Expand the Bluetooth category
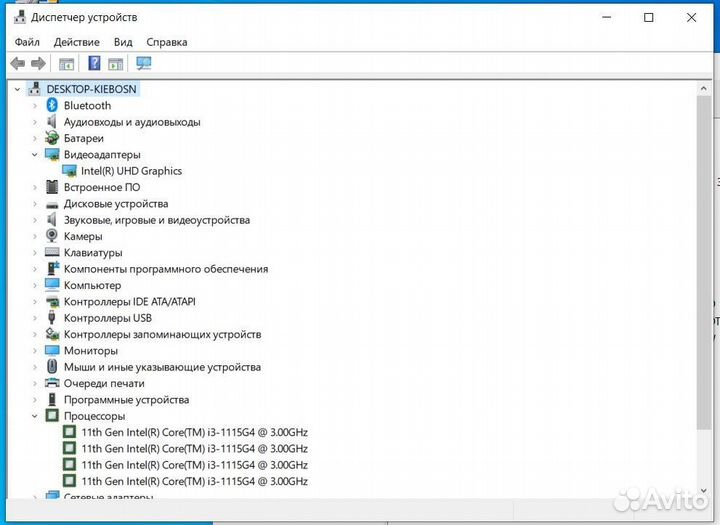Viewport: 720px width, 525px height. click(35, 106)
